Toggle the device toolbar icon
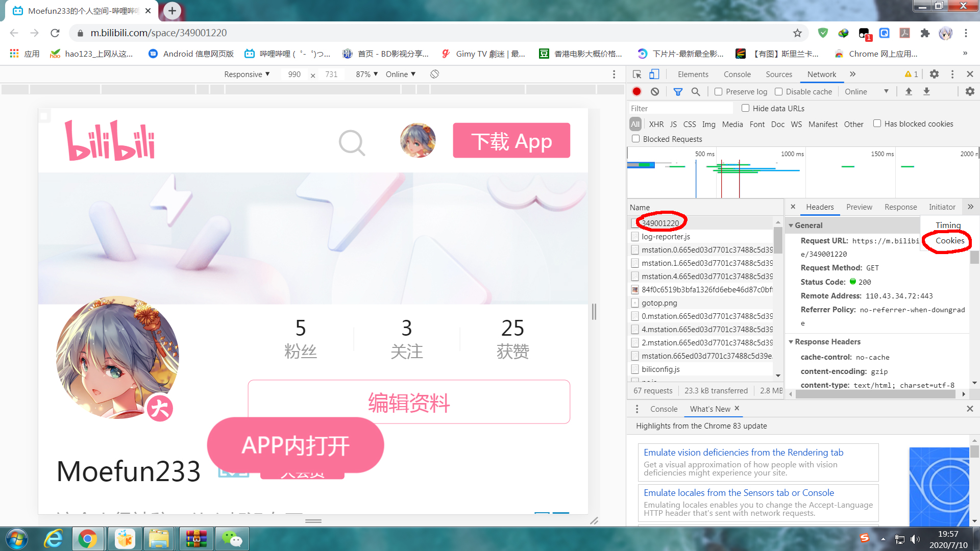Viewport: 980px width, 551px height. click(654, 74)
